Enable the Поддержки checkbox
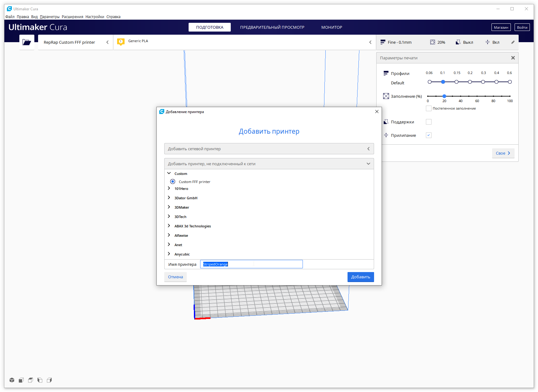 coord(429,122)
